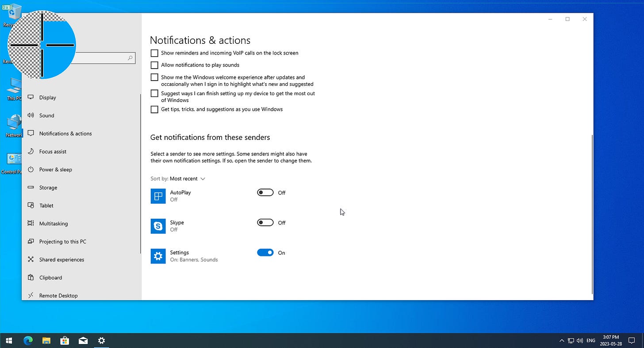Viewport: 644px width, 348px height.
Task: Click the Focus assist moon icon
Action: [31, 151]
